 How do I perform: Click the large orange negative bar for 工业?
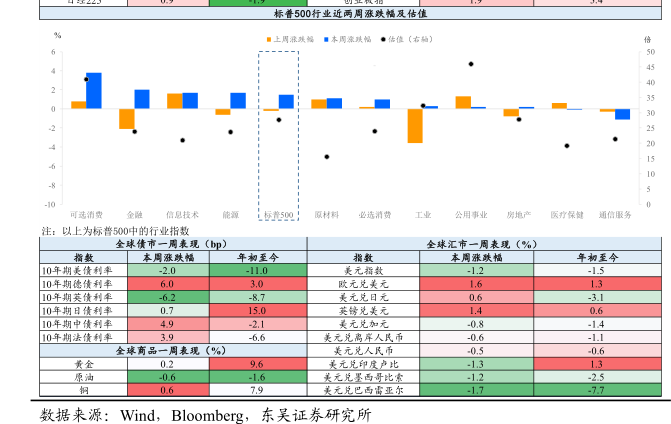click(x=415, y=126)
